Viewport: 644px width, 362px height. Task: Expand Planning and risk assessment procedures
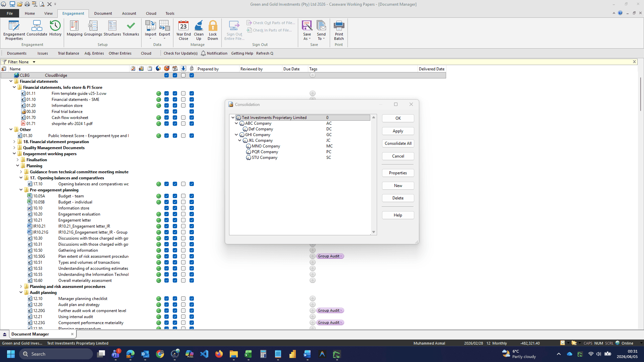(21, 287)
